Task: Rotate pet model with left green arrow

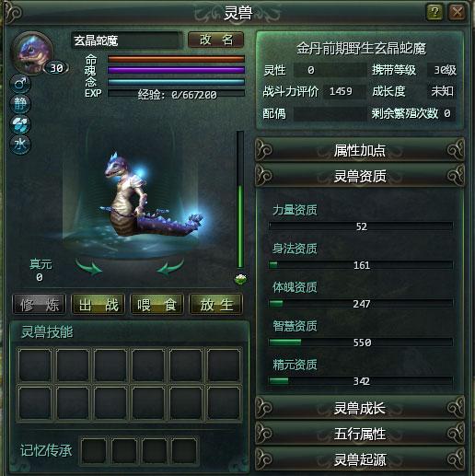Action: pos(88,267)
